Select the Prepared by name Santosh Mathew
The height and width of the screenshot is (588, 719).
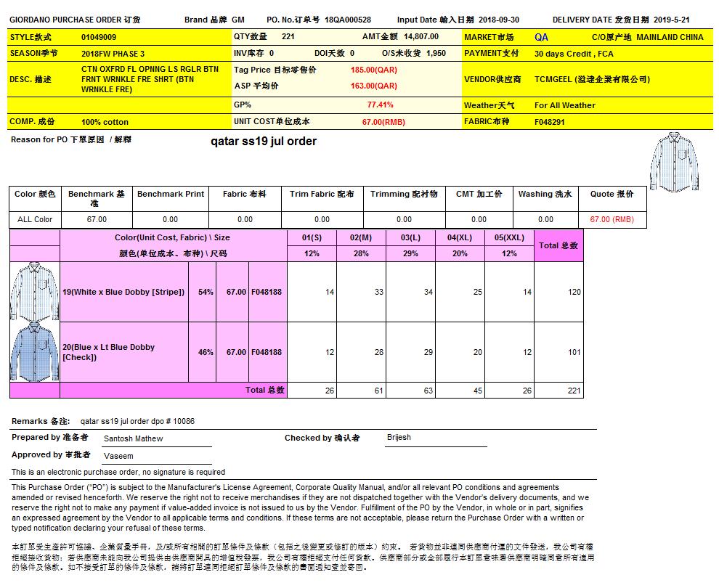[133, 438]
